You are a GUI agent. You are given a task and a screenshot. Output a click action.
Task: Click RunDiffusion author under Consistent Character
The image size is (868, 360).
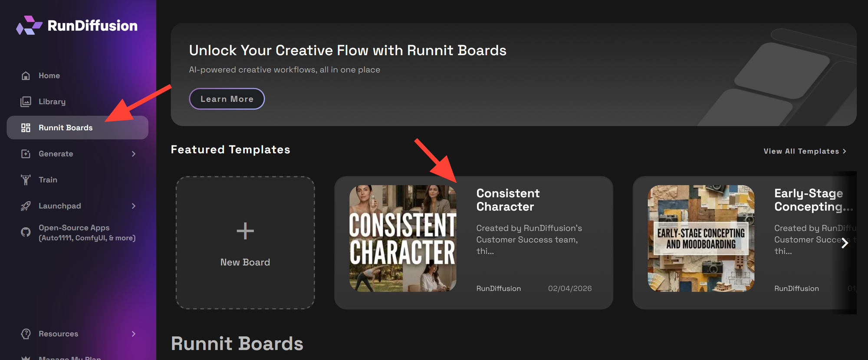coord(499,288)
